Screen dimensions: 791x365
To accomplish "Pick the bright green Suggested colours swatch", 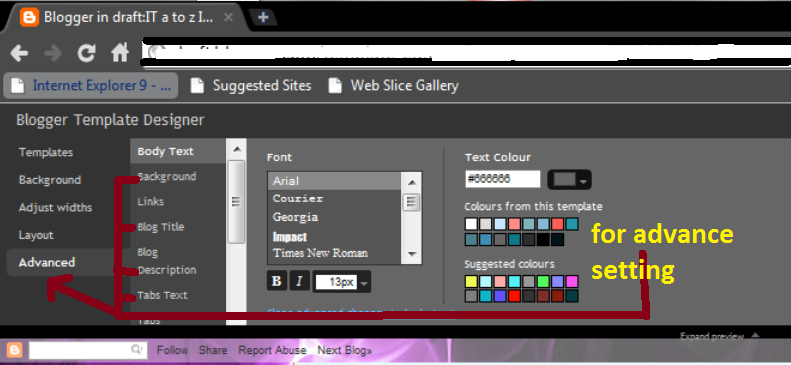I will [x=543, y=281].
